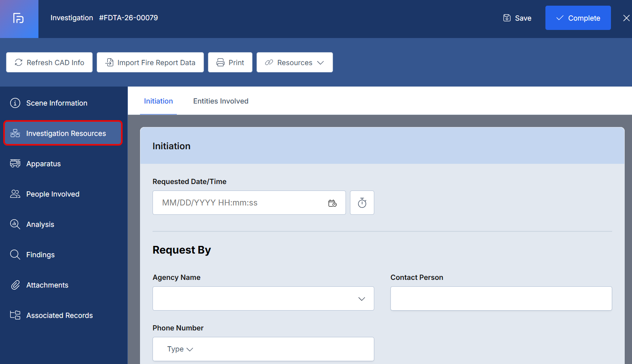
Task: Switch to Entities Involved tab
Action: tap(221, 101)
